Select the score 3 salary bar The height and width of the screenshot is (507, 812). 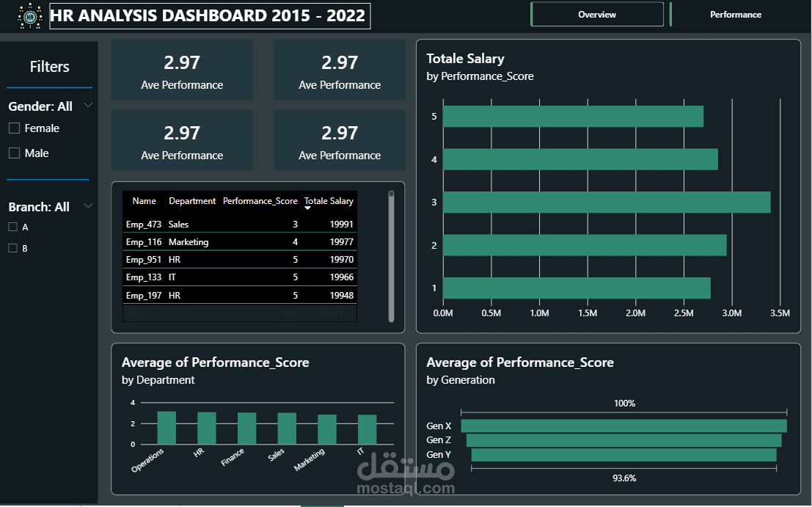pyautogui.click(x=607, y=202)
